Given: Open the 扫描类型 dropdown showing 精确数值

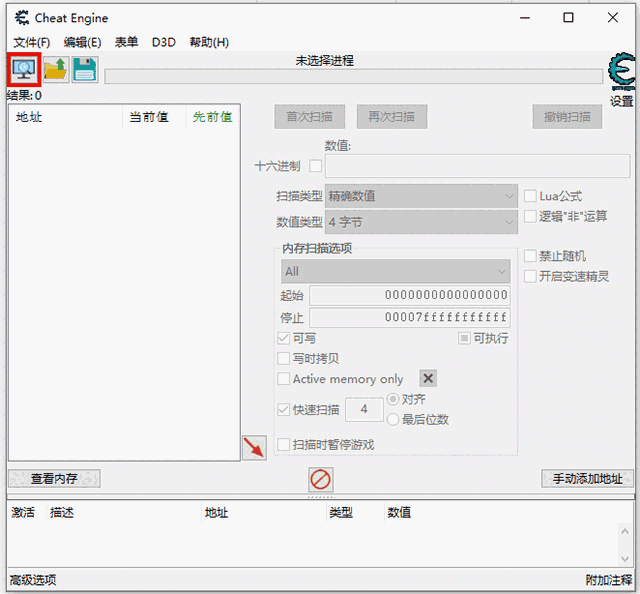Looking at the screenshot, I should (x=421, y=196).
